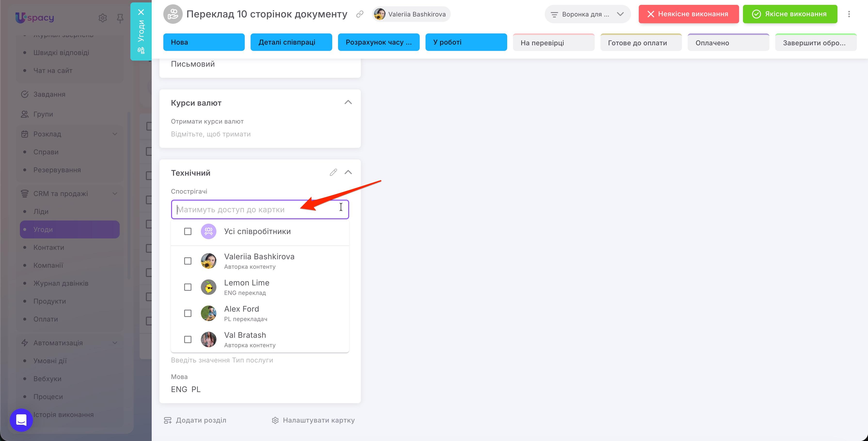Collapse CRM та продажі group
The height and width of the screenshot is (441, 868).
[115, 194]
